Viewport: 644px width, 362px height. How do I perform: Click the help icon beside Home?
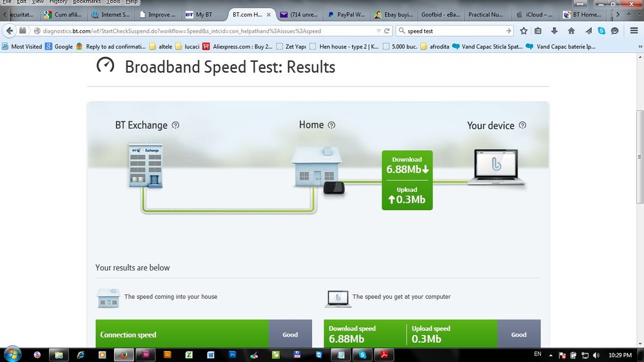331,125
